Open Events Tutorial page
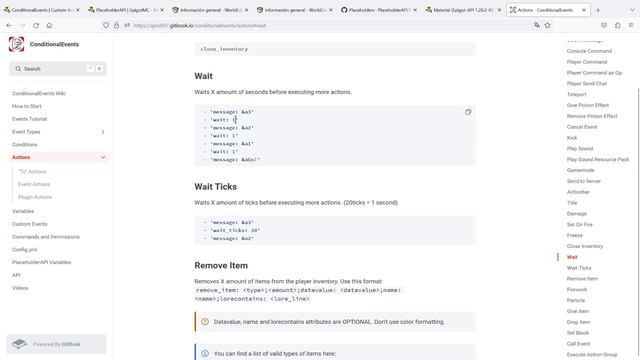 29,119
